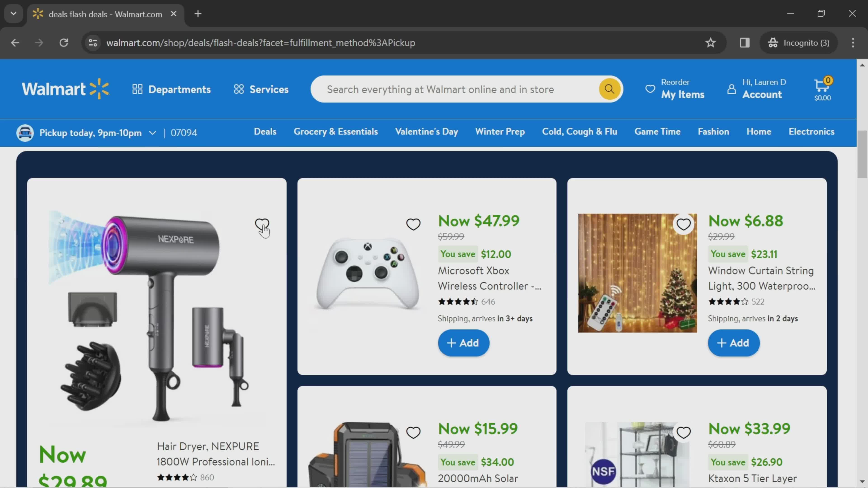The image size is (868, 488).
Task: Click the 07094 zip code
Action: tap(184, 133)
